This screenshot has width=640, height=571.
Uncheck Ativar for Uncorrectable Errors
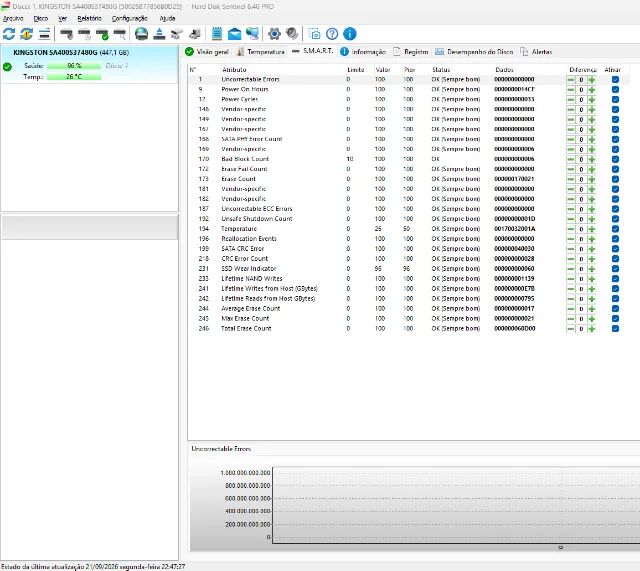(615, 80)
